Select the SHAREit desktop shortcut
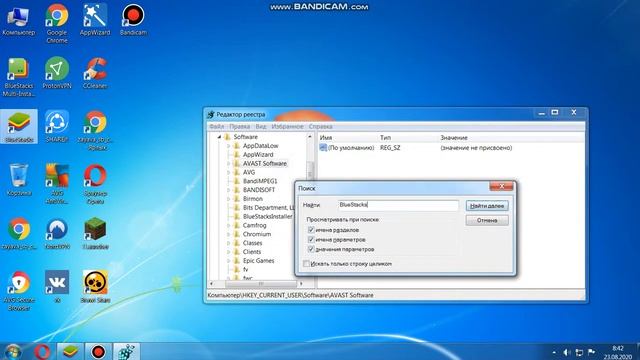 coord(57,127)
